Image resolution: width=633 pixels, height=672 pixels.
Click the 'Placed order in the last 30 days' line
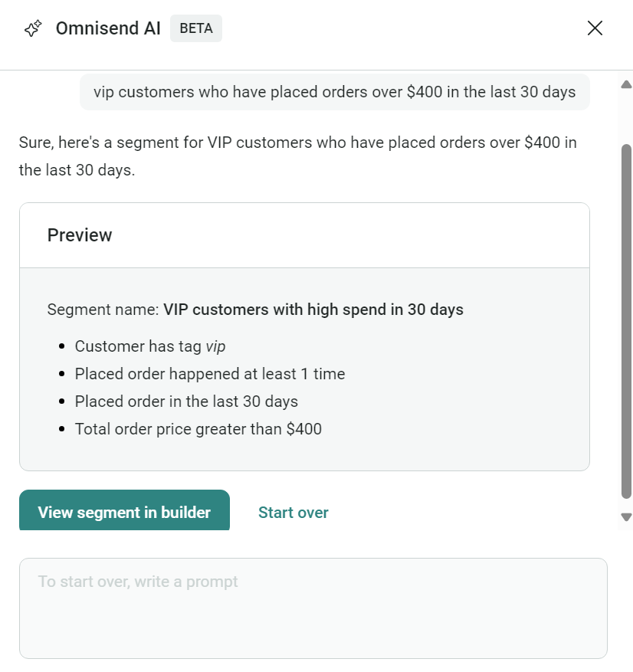186,402
